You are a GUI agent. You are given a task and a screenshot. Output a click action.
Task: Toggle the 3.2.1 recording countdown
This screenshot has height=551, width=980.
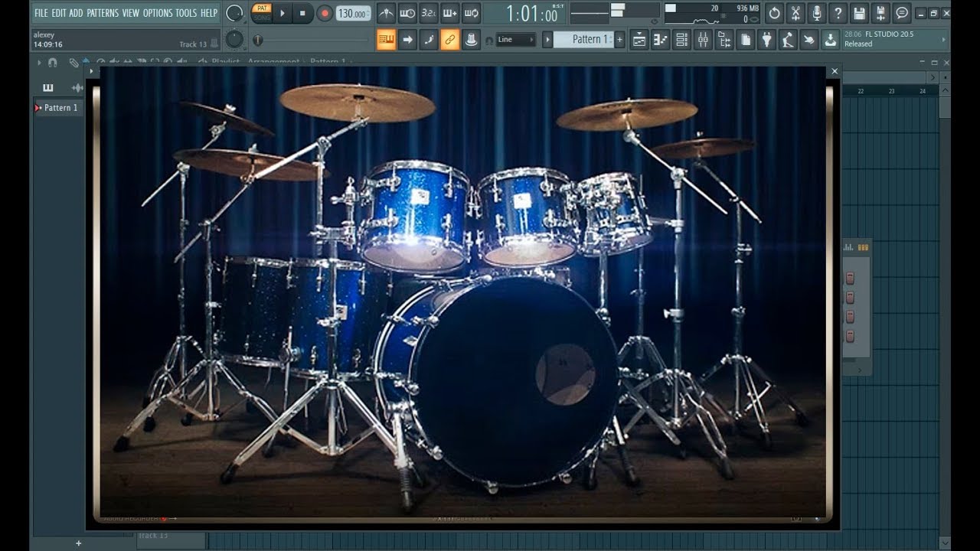[429, 13]
